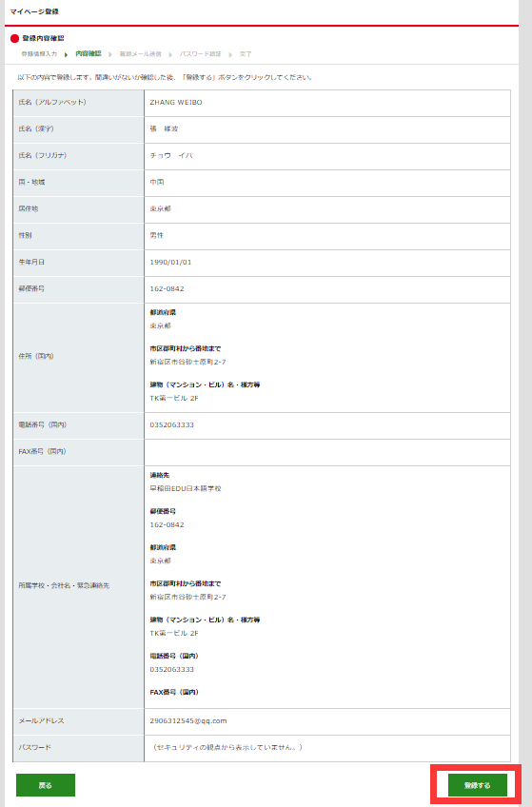Click the green arrow after 登録情報入力 step
The height and width of the screenshot is (807, 532).
point(67,54)
